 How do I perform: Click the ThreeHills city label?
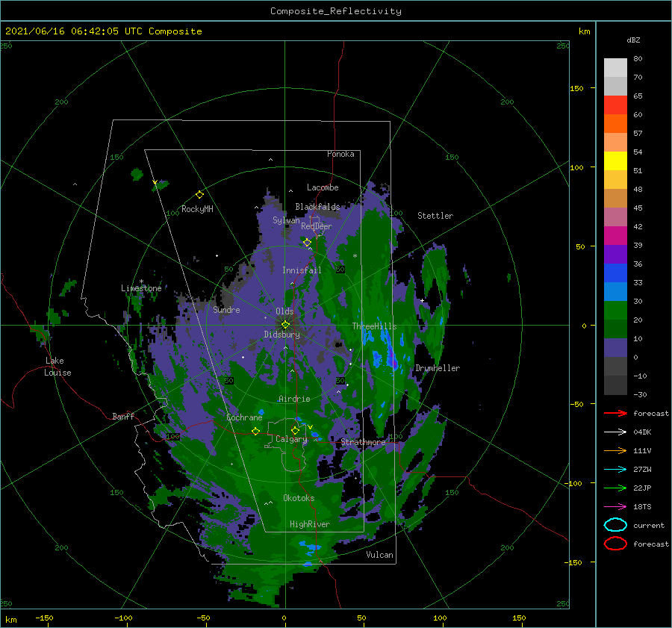pyautogui.click(x=375, y=326)
